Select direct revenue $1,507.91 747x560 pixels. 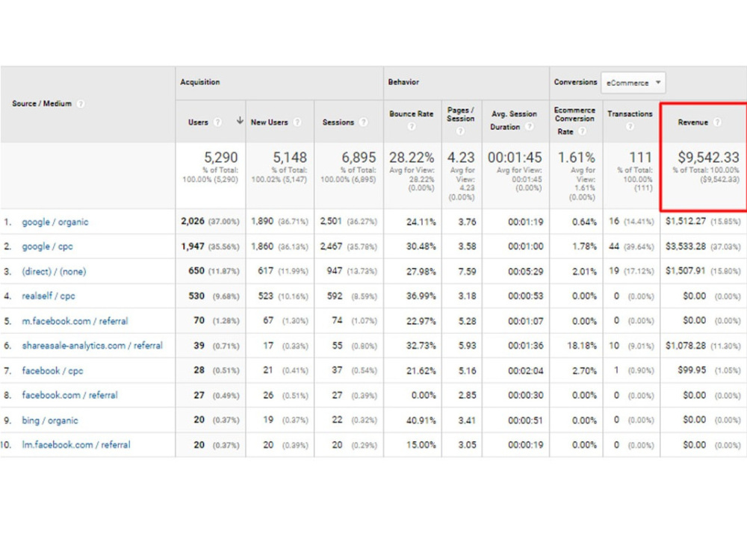coord(686,271)
